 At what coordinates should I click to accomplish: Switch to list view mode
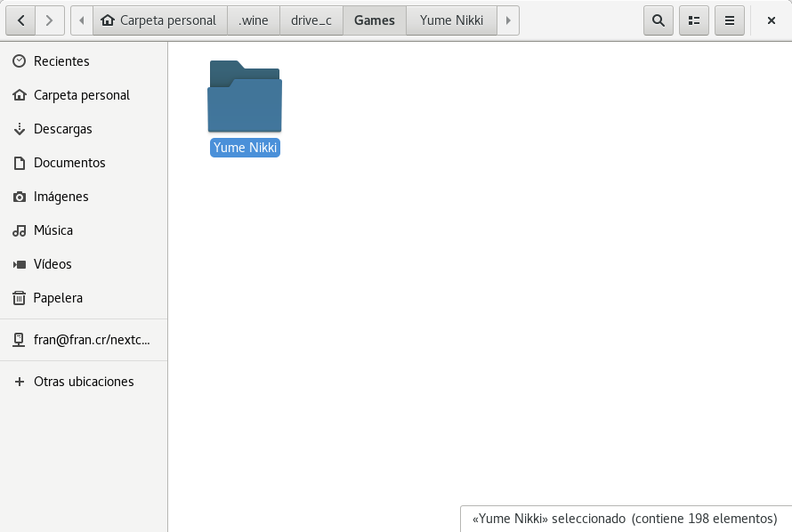694,20
